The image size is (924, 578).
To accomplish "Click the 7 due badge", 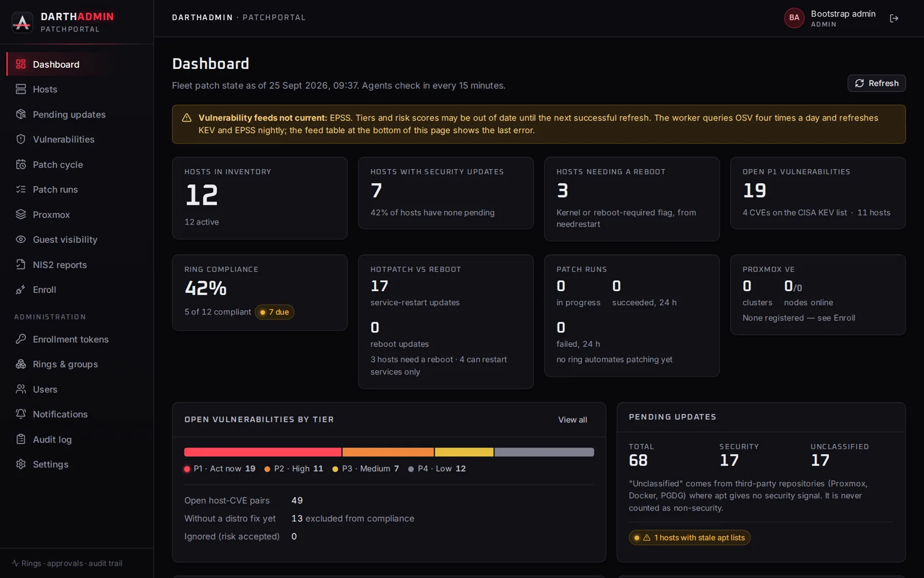I will pos(275,312).
